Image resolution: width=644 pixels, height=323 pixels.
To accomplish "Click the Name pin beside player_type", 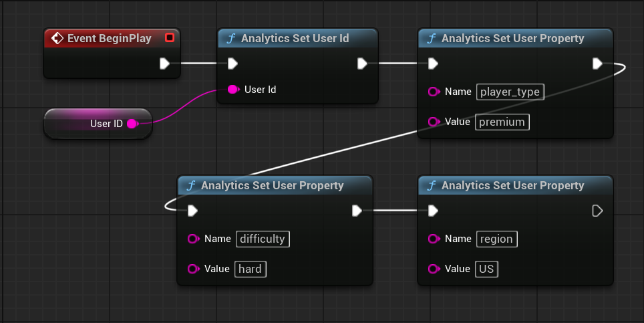I will [434, 92].
